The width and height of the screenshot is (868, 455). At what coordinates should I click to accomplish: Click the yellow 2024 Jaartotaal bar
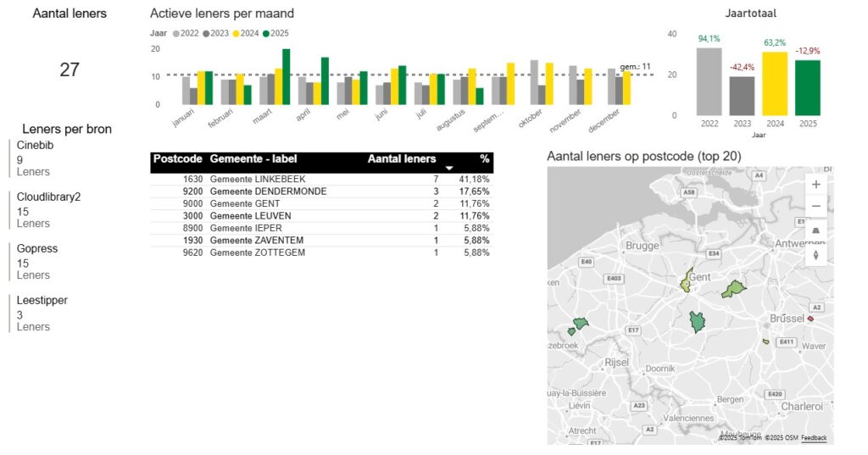(775, 83)
